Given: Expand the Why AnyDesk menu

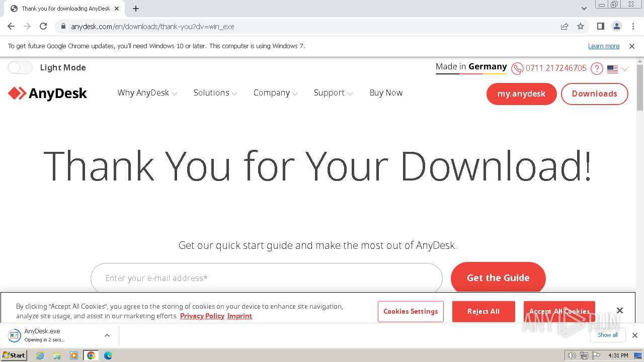Looking at the screenshot, I should click(147, 93).
